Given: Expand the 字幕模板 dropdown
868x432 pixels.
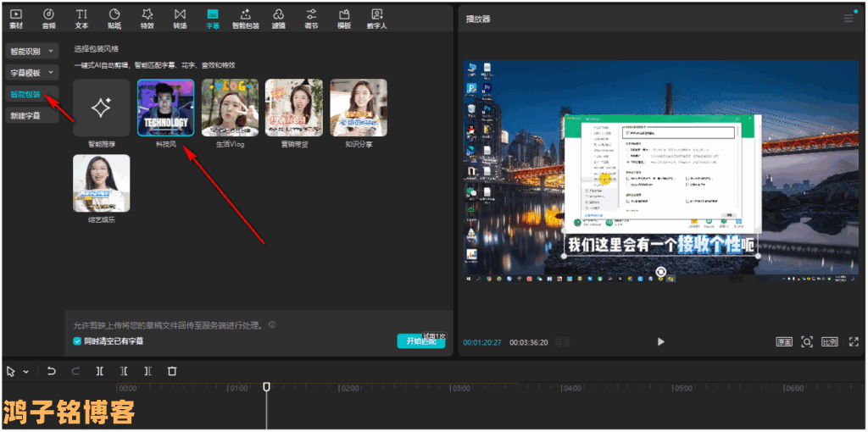Looking at the screenshot, I should tap(31, 73).
